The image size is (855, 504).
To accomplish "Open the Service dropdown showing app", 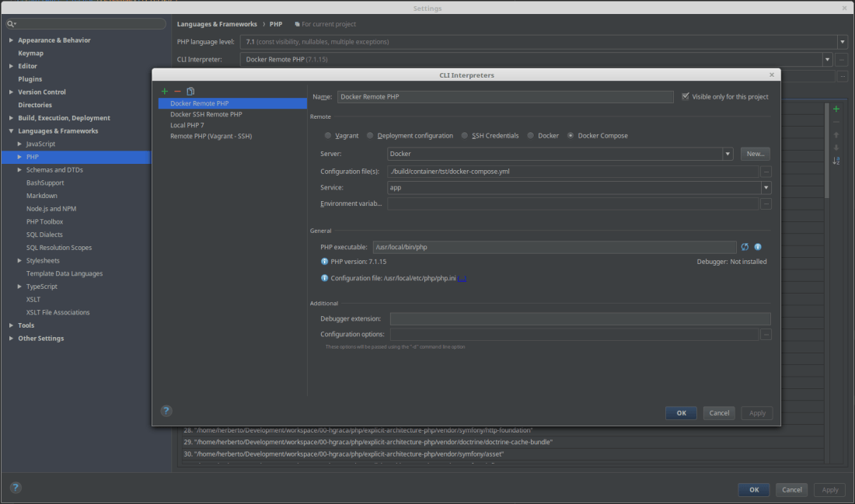I will point(764,187).
